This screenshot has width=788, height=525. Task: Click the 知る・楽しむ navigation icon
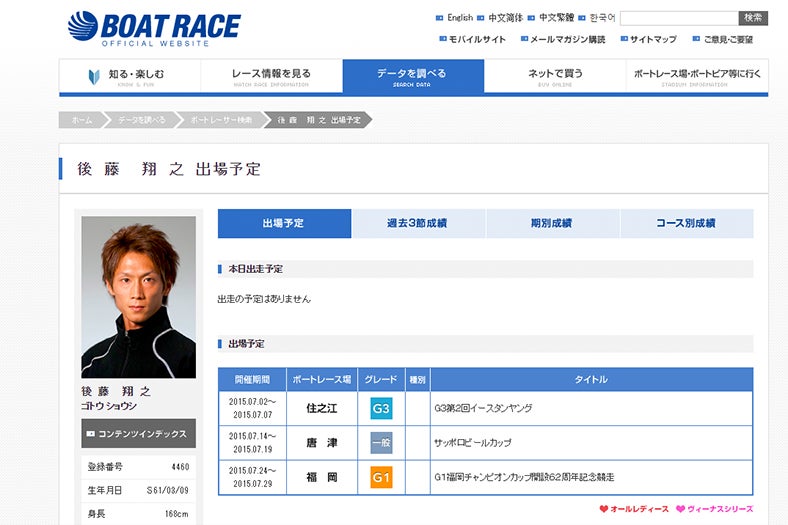(x=92, y=76)
